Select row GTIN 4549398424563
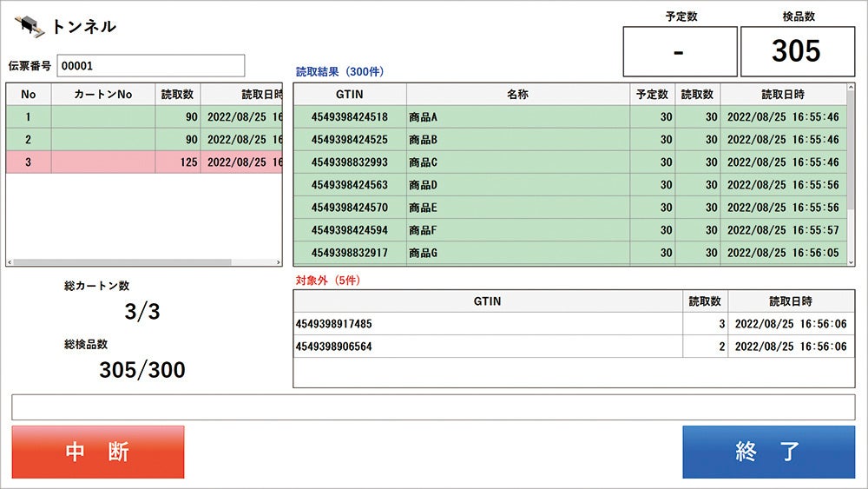This screenshot has width=868, height=489. pyautogui.click(x=570, y=185)
